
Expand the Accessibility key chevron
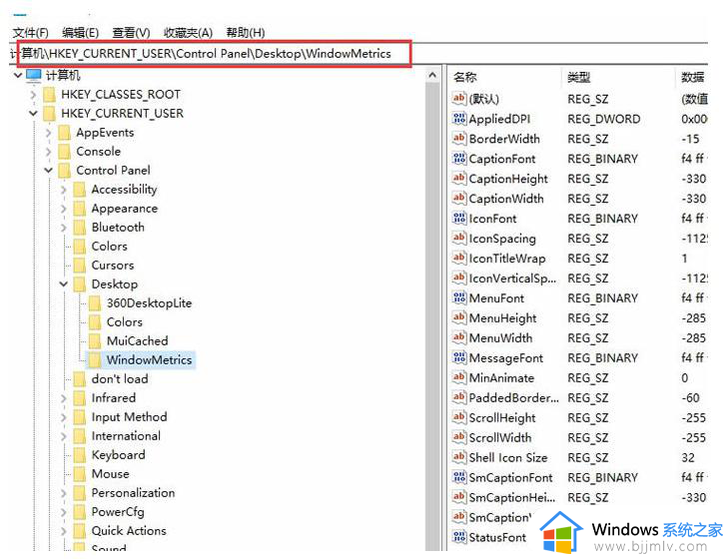[64, 190]
